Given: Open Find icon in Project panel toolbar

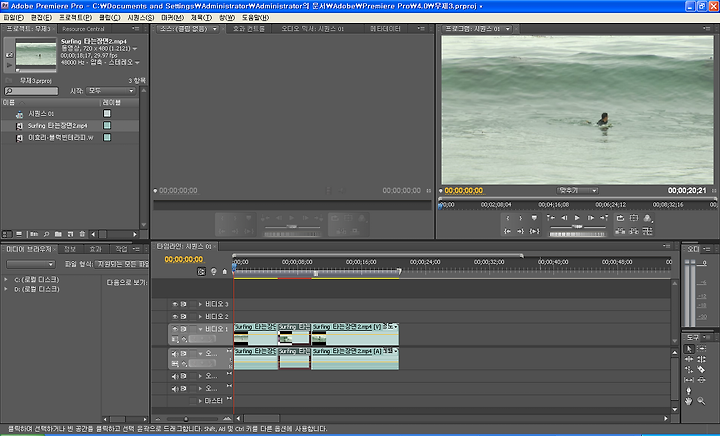Looking at the screenshot, I should pos(46,234).
